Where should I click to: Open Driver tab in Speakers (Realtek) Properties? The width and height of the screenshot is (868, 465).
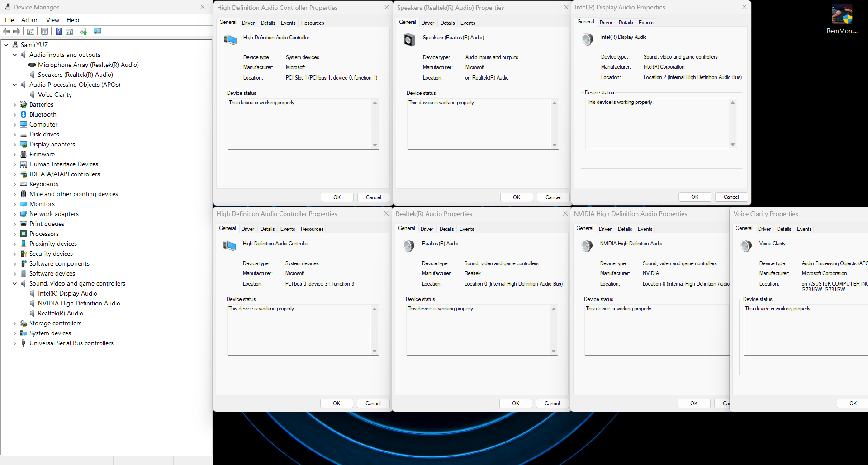428,23
